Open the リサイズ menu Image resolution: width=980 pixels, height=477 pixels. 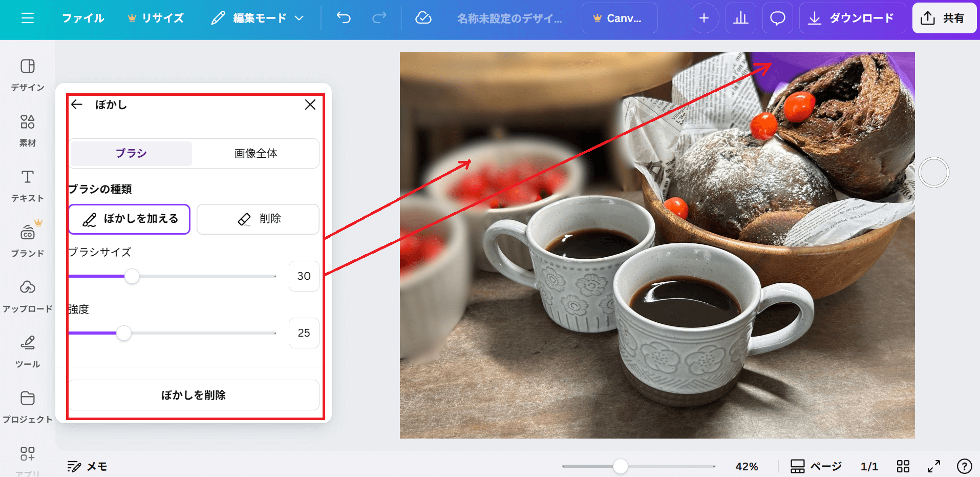pyautogui.click(x=156, y=18)
